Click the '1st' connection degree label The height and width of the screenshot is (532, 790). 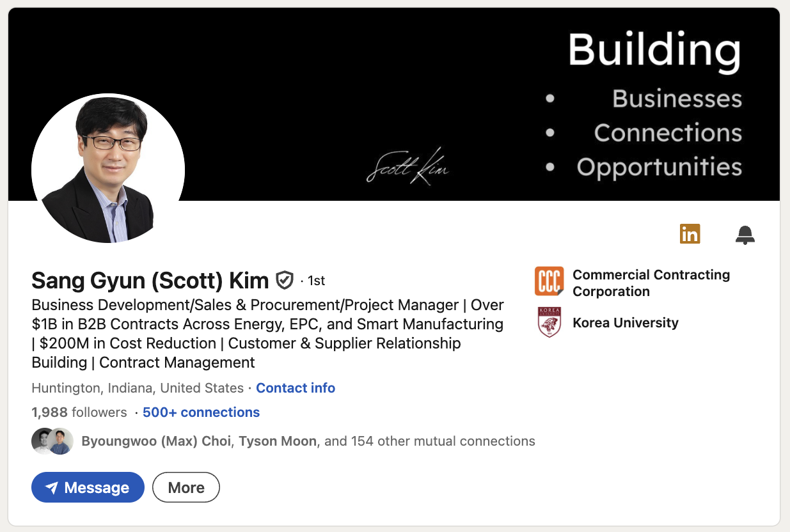[x=316, y=281]
